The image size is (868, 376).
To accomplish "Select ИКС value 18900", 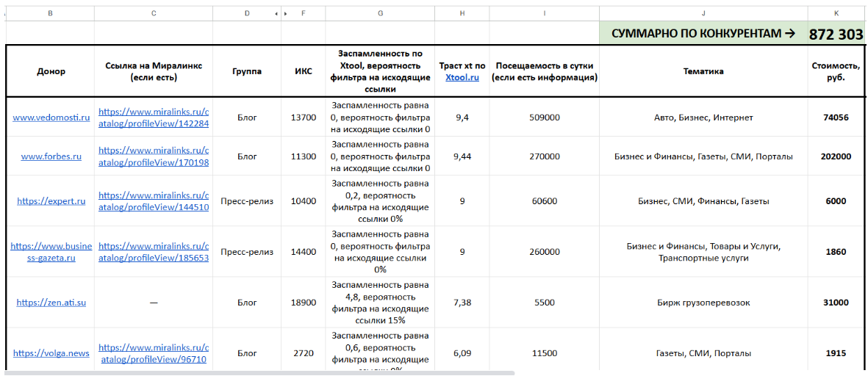I will tap(304, 303).
